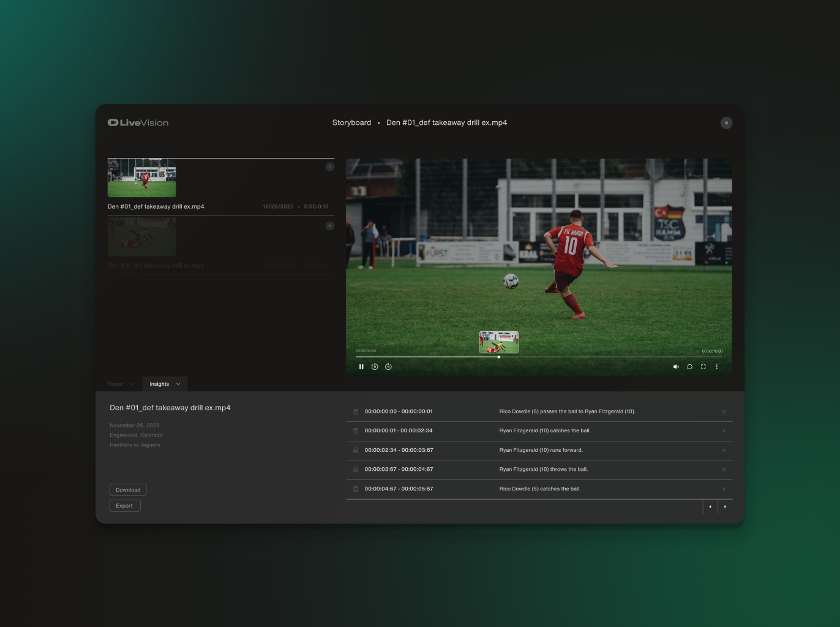The height and width of the screenshot is (627, 840).
Task: Click the row icon for 00:00:00:01 - 00:00:02:34
Action: tap(356, 431)
